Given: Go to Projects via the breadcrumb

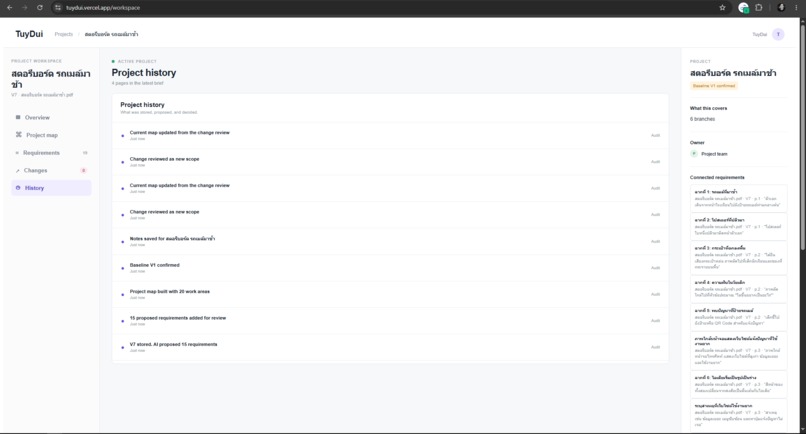Looking at the screenshot, I should coord(64,34).
